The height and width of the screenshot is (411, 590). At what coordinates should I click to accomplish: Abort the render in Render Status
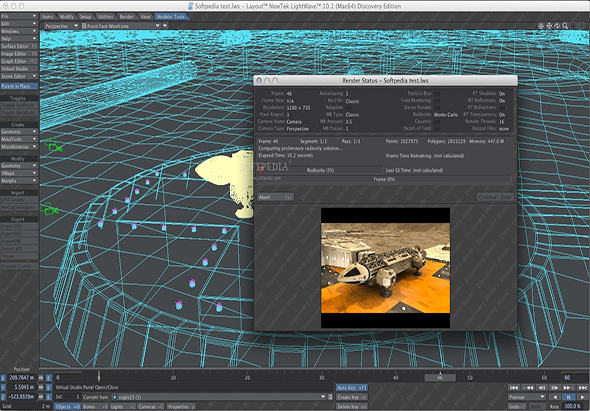point(275,197)
